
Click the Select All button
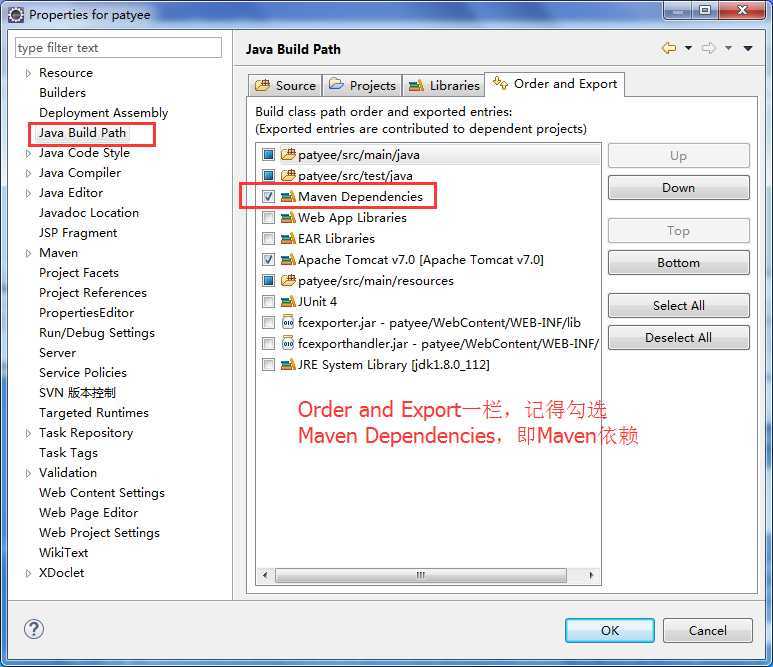pos(679,305)
